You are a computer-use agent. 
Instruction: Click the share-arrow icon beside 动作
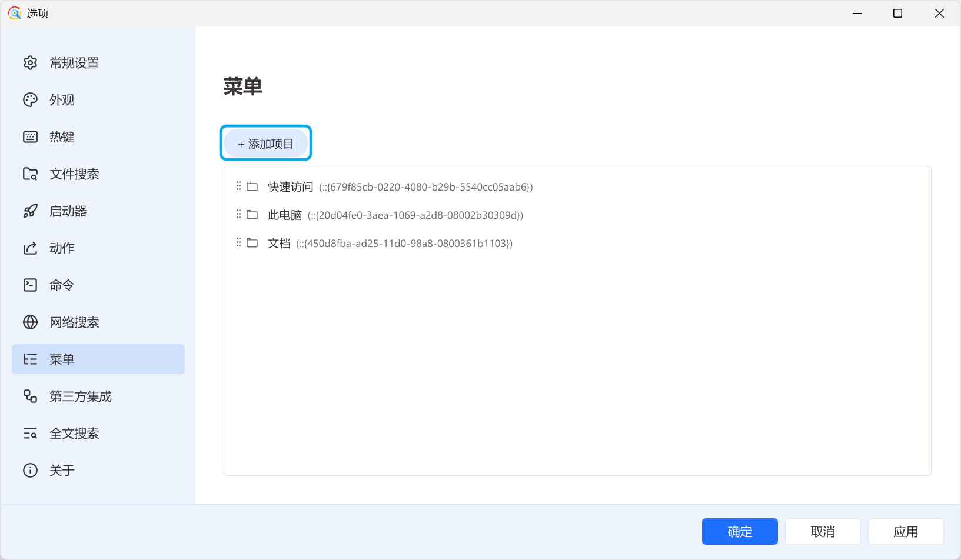click(x=30, y=248)
